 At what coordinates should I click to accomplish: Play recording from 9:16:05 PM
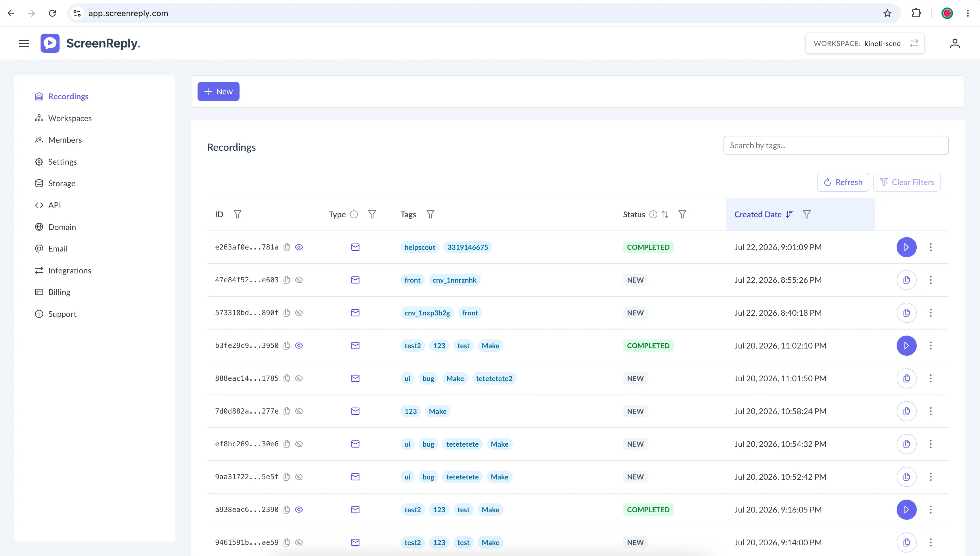[906, 510]
